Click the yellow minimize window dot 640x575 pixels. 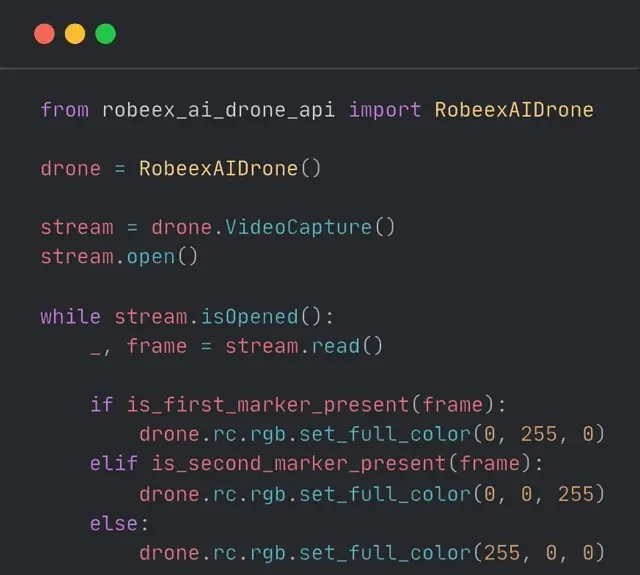(x=75, y=34)
